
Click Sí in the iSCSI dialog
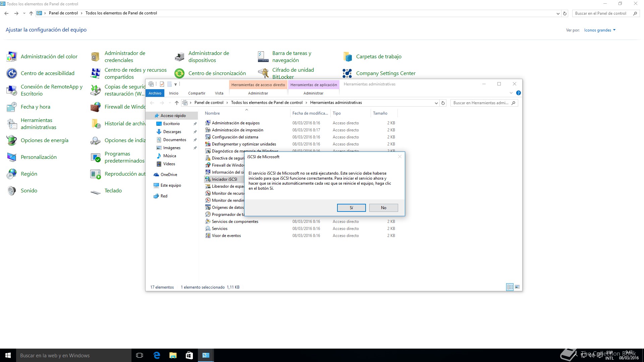(x=351, y=208)
